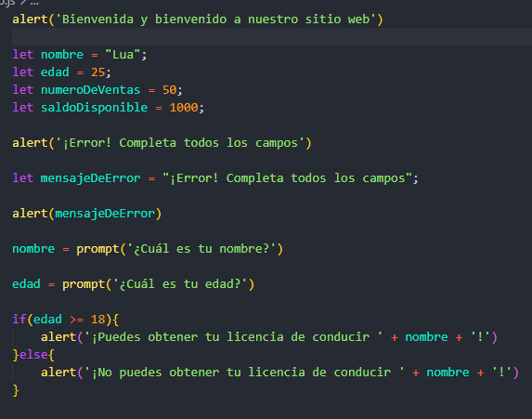Click the '¡No puedes obtener tu licencia de conducir ' string
Screen dimensions: 532x419
[244, 373]
